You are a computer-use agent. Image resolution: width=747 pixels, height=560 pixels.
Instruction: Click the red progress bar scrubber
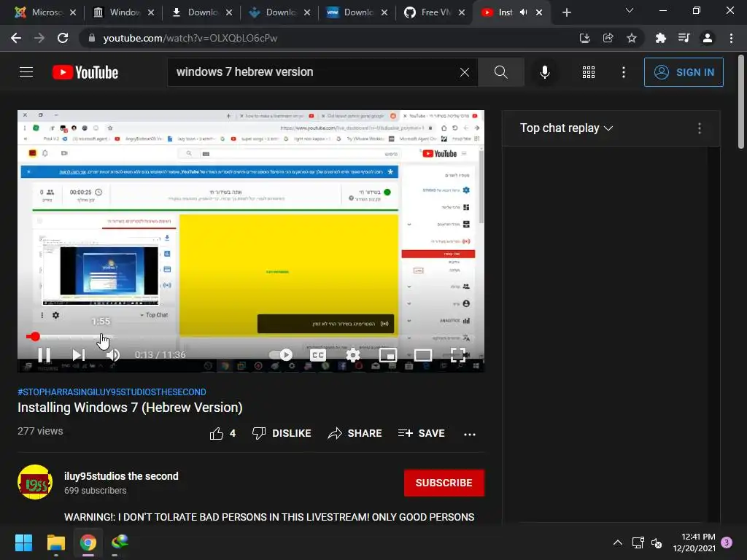point(34,337)
